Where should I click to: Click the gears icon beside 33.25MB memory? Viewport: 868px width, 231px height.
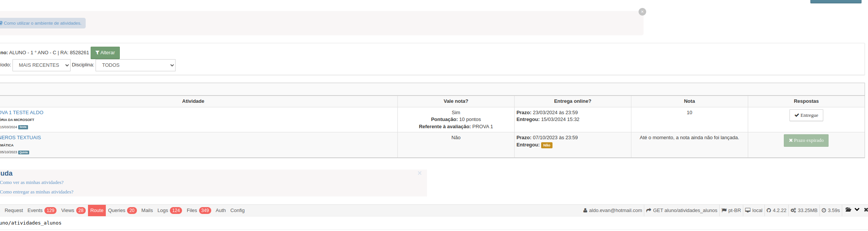tap(793, 211)
